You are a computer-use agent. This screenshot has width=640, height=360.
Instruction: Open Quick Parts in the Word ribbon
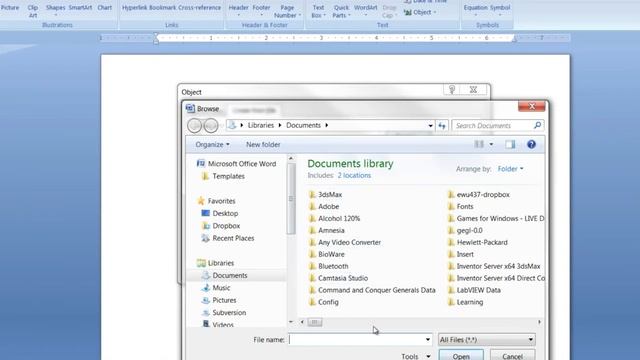point(341,11)
